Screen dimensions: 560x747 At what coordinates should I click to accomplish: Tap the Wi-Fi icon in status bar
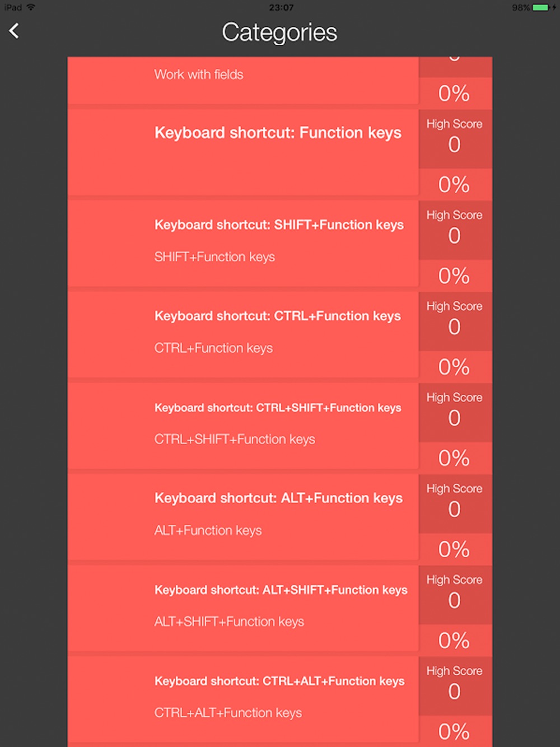tap(31, 7)
